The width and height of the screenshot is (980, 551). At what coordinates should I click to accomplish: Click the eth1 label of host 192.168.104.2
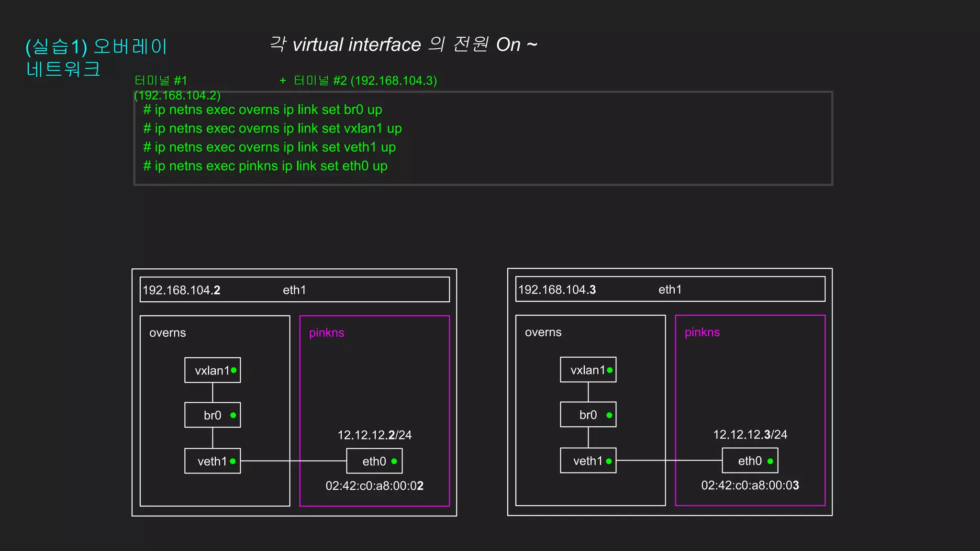coord(294,290)
